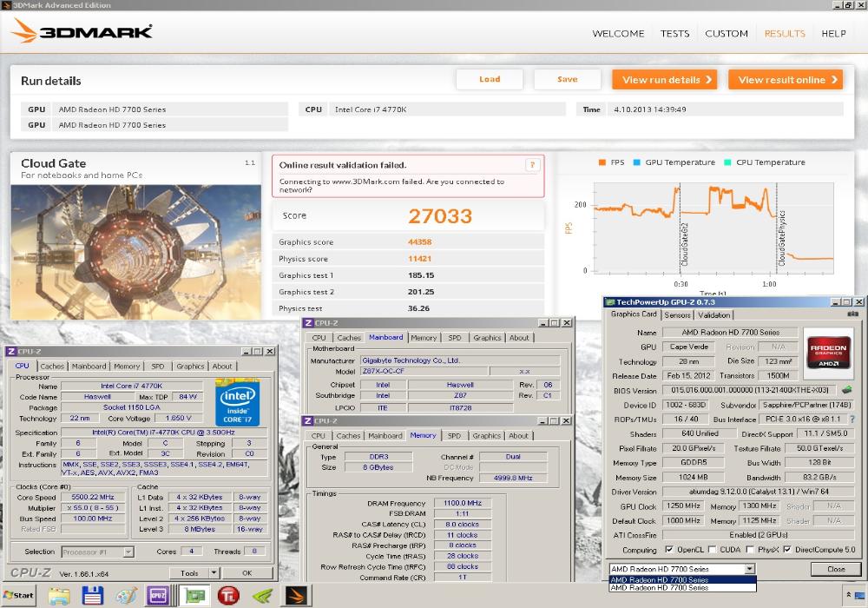Toggle the CUDA checkbox in GPU-Z
868x608 pixels.
pos(712,549)
